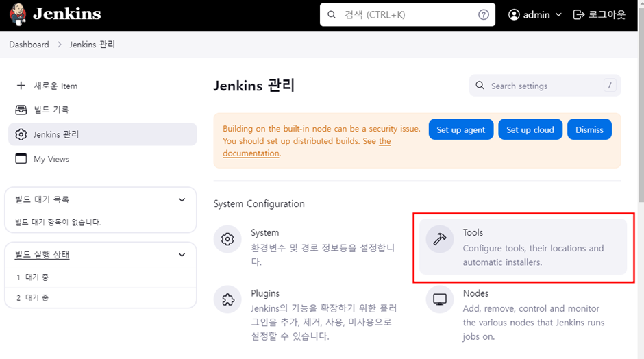Focus the 검색 (CTRL+K) search box
This screenshot has width=644, height=359.
pyautogui.click(x=407, y=15)
